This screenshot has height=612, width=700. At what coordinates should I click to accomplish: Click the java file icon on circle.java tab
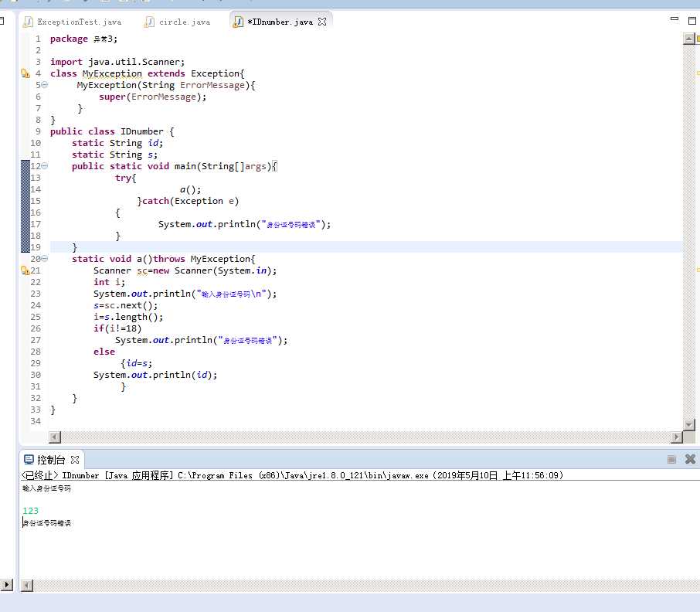[x=150, y=22]
